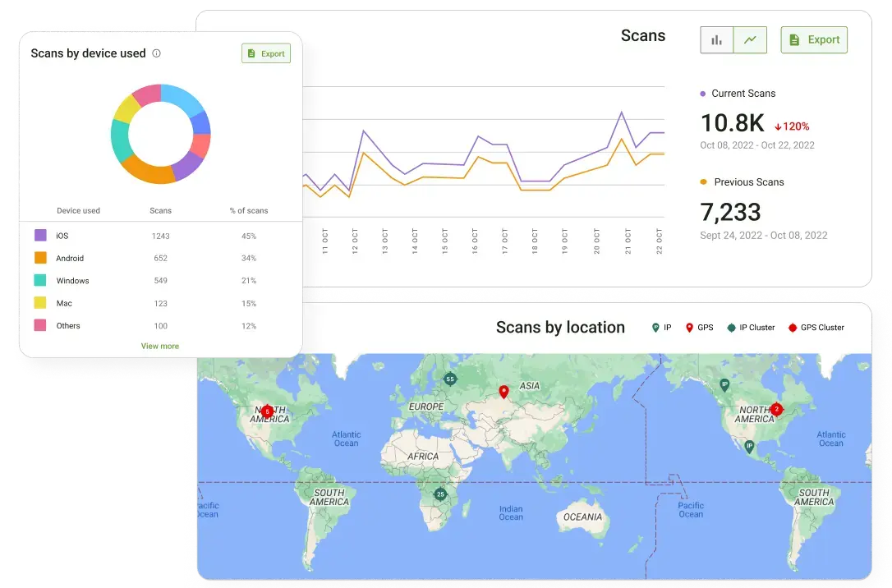This screenshot has height=588, width=892.
Task: Click the Oct 08, 2022 - Oct 22, 2022 date range
Action: pyautogui.click(x=757, y=145)
